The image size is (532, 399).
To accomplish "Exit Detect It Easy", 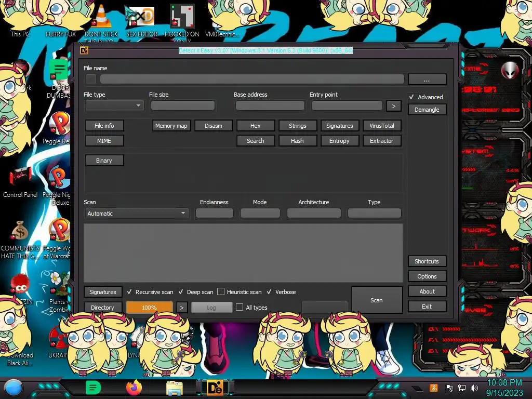I will pyautogui.click(x=427, y=307).
